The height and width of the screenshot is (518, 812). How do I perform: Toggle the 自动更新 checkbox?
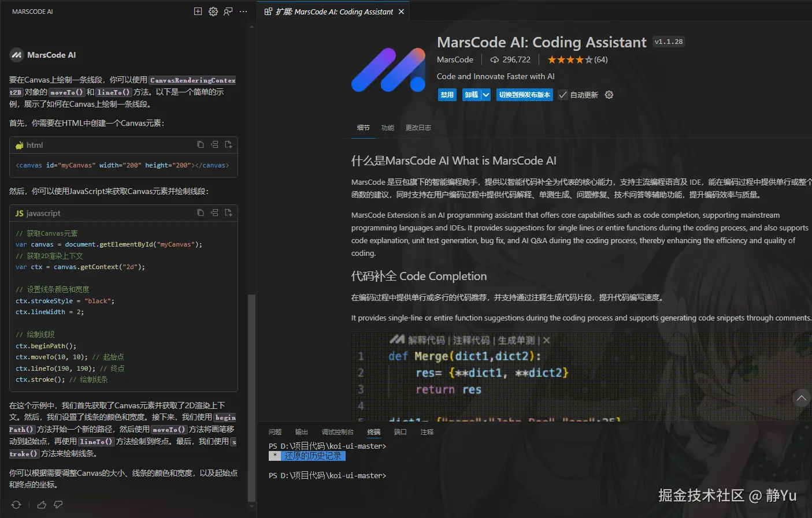563,95
